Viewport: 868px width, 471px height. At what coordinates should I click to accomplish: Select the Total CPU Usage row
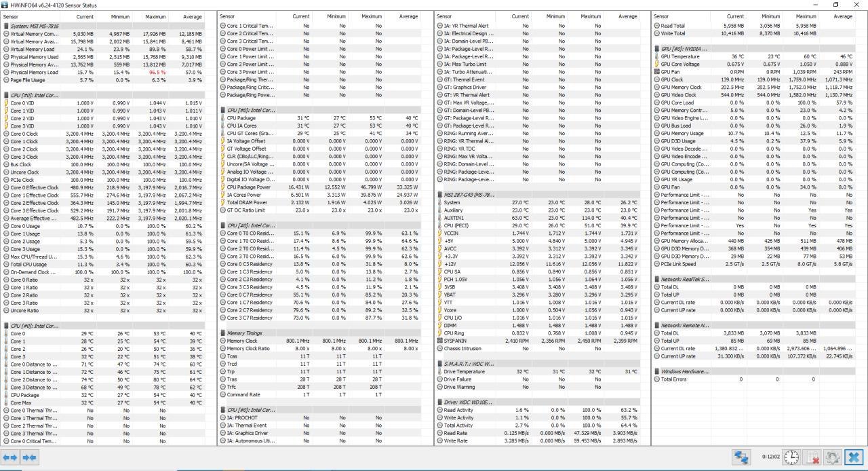pyautogui.click(x=102, y=264)
